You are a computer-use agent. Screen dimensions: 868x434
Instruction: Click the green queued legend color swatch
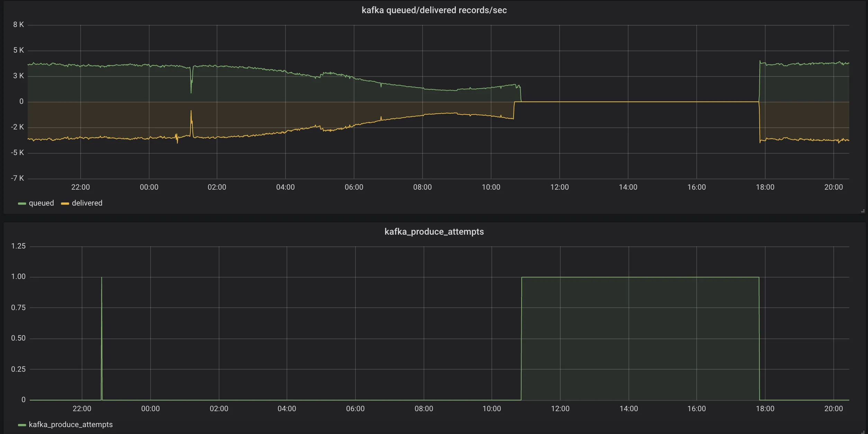22,204
